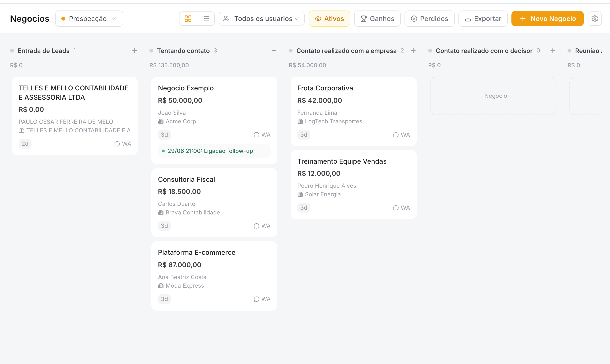
Task: Add deal to Tentando contato column
Action: point(274,51)
